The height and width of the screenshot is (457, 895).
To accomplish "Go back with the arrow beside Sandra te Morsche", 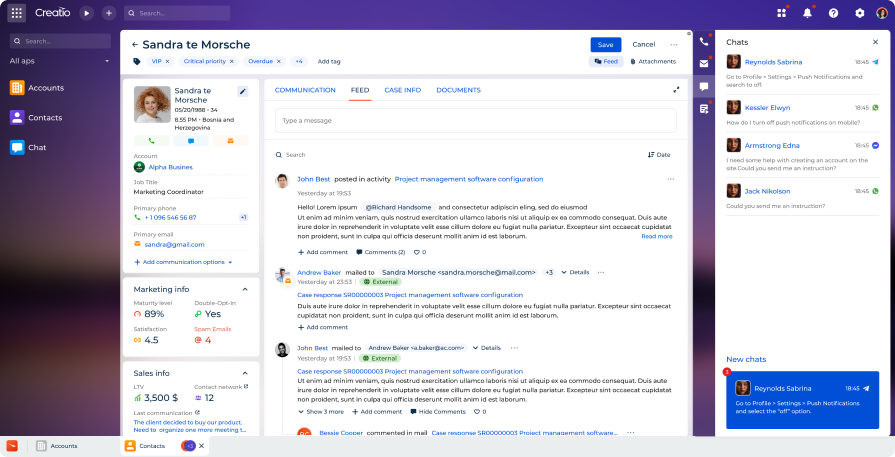I will point(135,45).
